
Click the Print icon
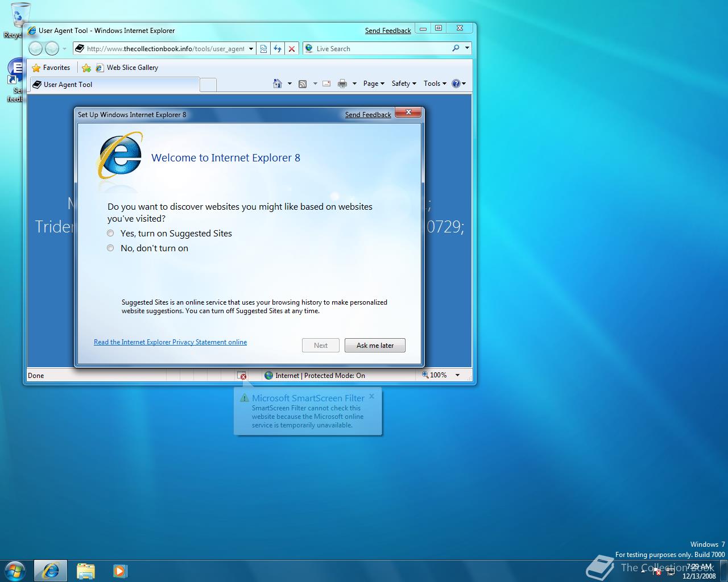(x=342, y=84)
